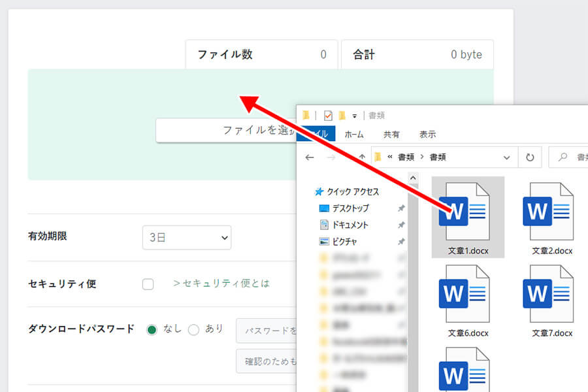This screenshot has width=588, height=392.
Task: Click the ファイル数 counter label
Action: click(225, 55)
